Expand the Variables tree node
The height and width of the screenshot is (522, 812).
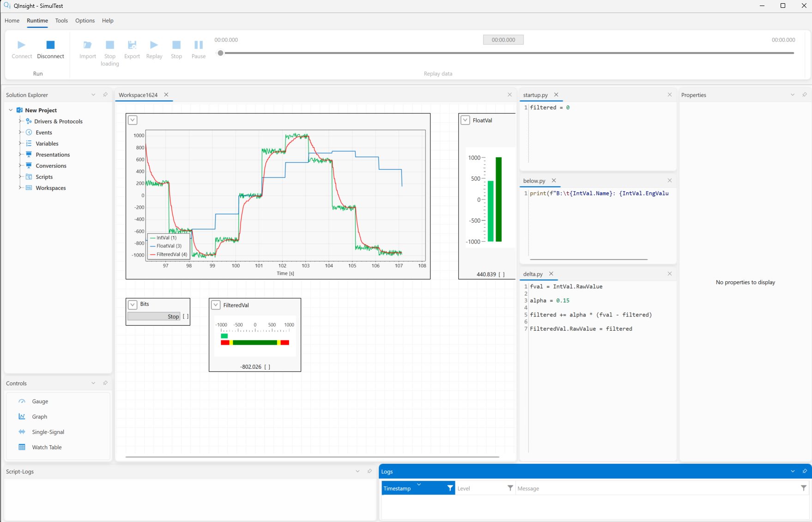pyautogui.click(x=20, y=143)
